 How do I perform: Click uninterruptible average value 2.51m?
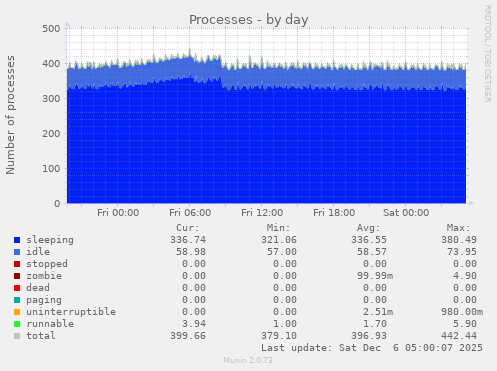click(378, 312)
